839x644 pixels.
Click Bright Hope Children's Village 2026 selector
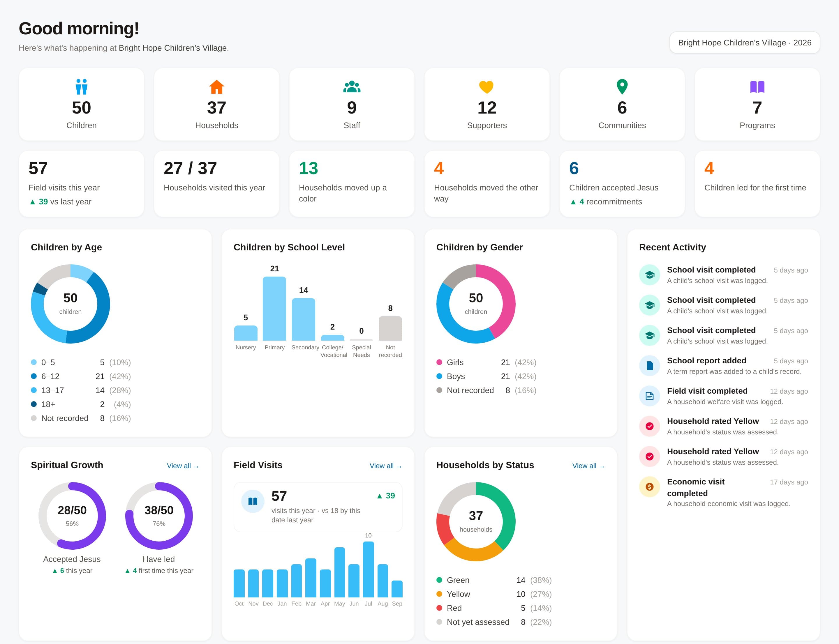coord(745,43)
